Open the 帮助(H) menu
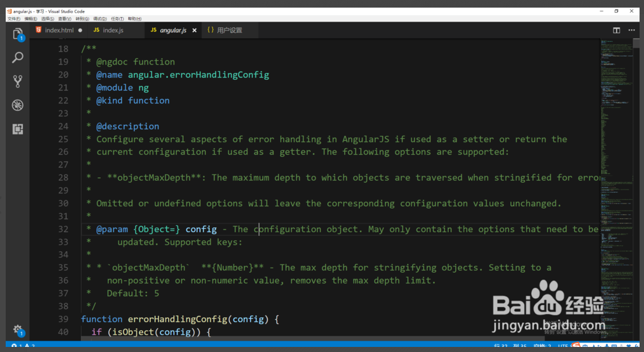Viewport: 644px width, 352px height. (x=134, y=19)
